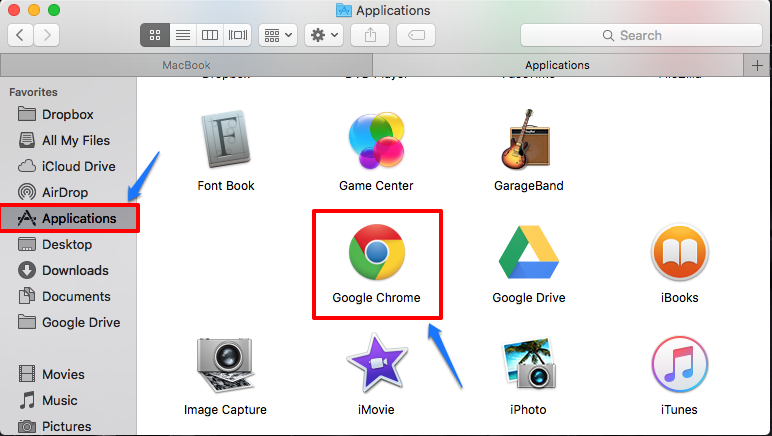
Task: Open the Google Chrome application icon
Action: pos(377,252)
